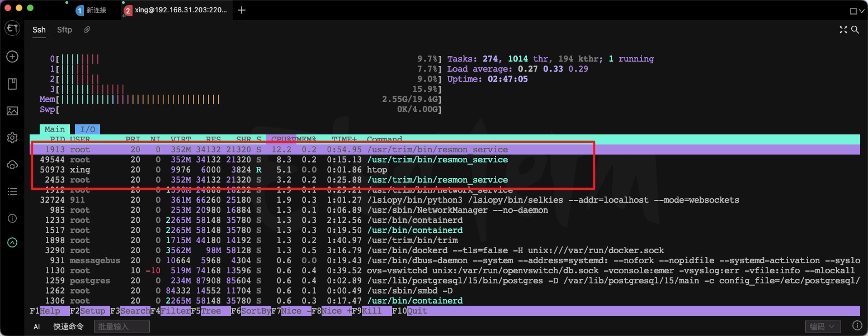Screen dimensions: 868x336
Task: Click the 批量输入 batch input field
Action: (x=121, y=326)
